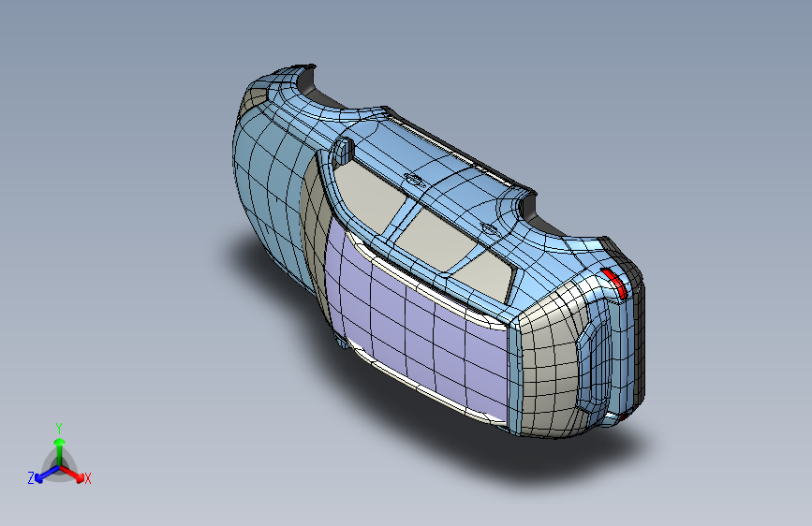Click the red X axis arrow on the triad
Viewport: 812px width, 526px height.
pyautogui.click(x=72, y=474)
